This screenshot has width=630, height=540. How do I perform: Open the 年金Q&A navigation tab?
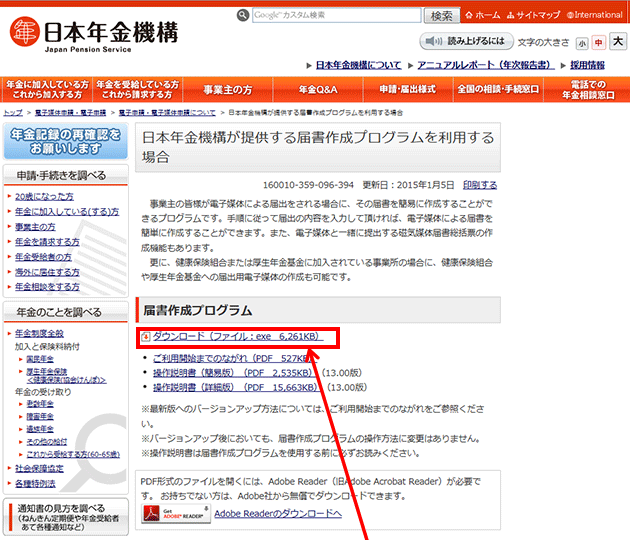[x=319, y=89]
